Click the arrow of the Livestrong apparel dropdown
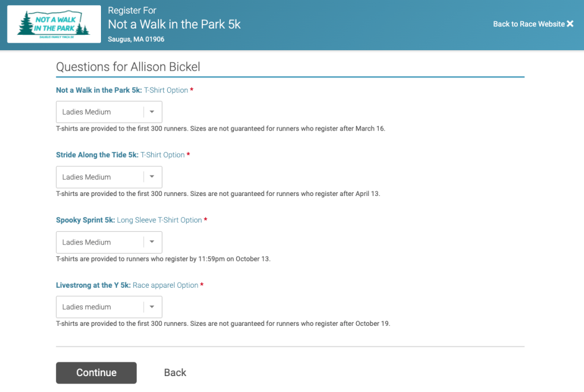The height and width of the screenshot is (392, 584). coord(152,307)
